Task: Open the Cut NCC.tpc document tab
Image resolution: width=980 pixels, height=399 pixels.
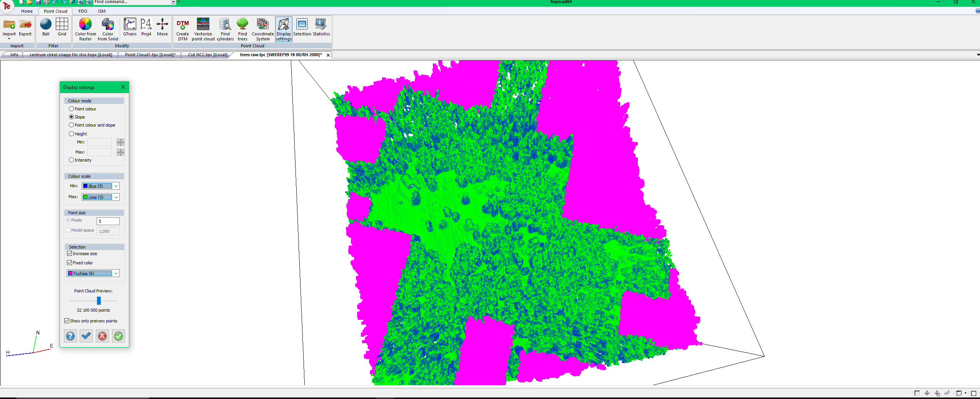Action: coord(207,55)
